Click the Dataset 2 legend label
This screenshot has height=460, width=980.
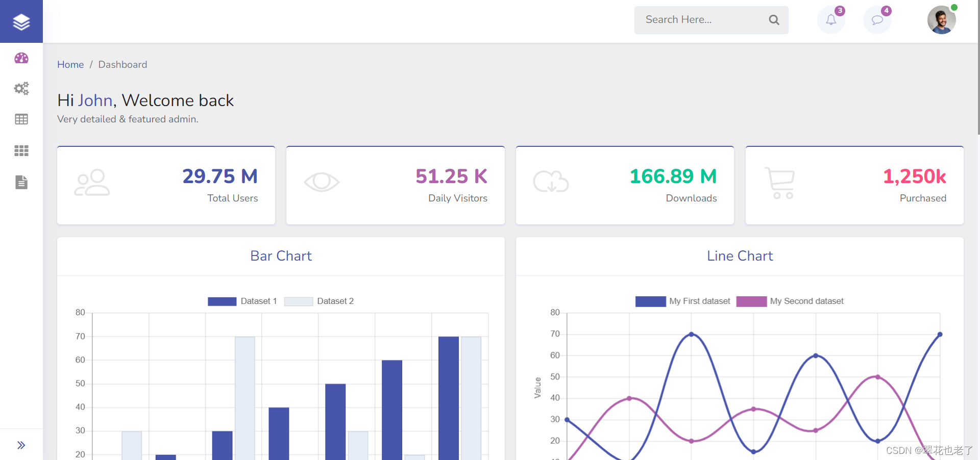(335, 301)
